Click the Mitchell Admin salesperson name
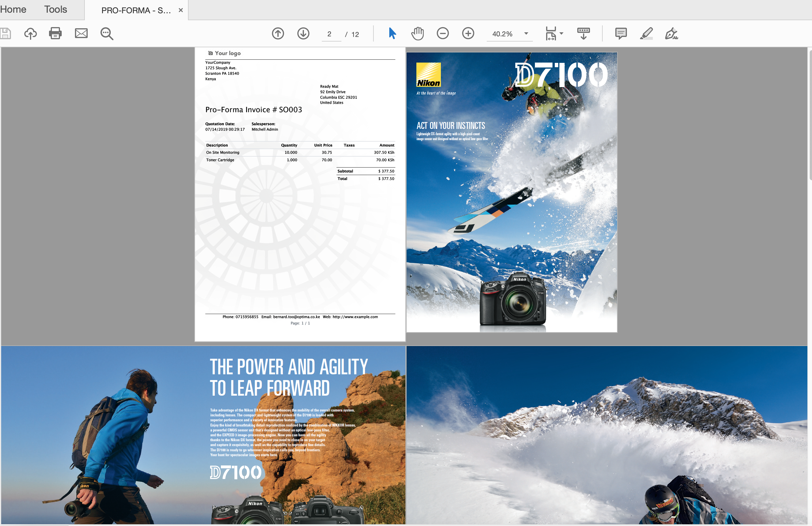This screenshot has height=526, width=812. pos(265,129)
